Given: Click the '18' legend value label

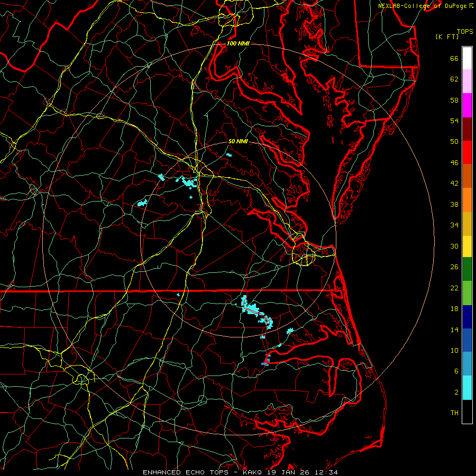Looking at the screenshot, I should 454,309.
